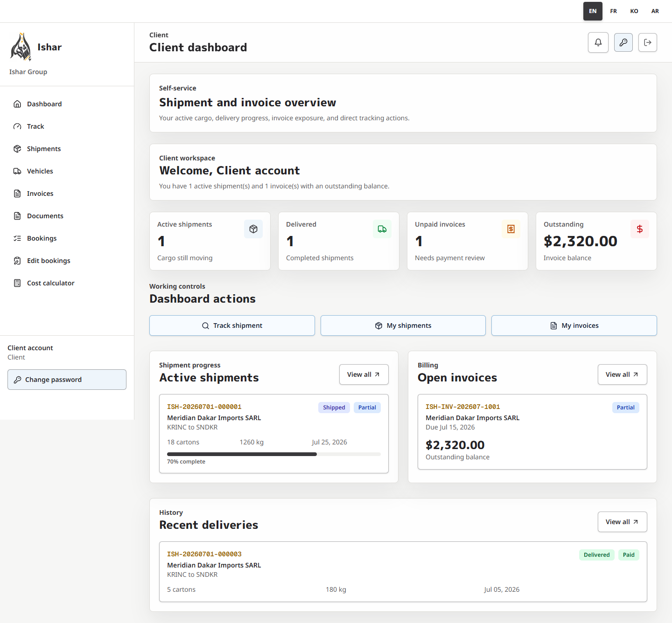Click the Cost calculator icon in the sidebar

17,283
